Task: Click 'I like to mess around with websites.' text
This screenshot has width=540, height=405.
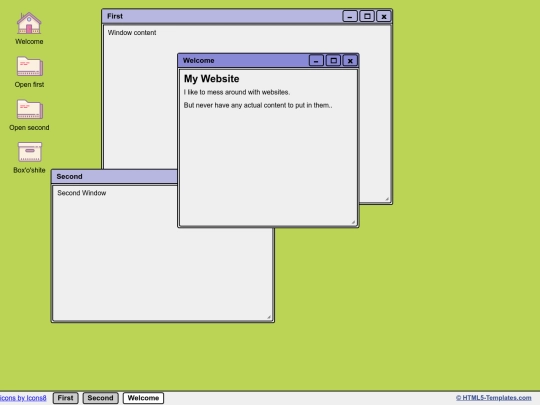Action: [237, 92]
